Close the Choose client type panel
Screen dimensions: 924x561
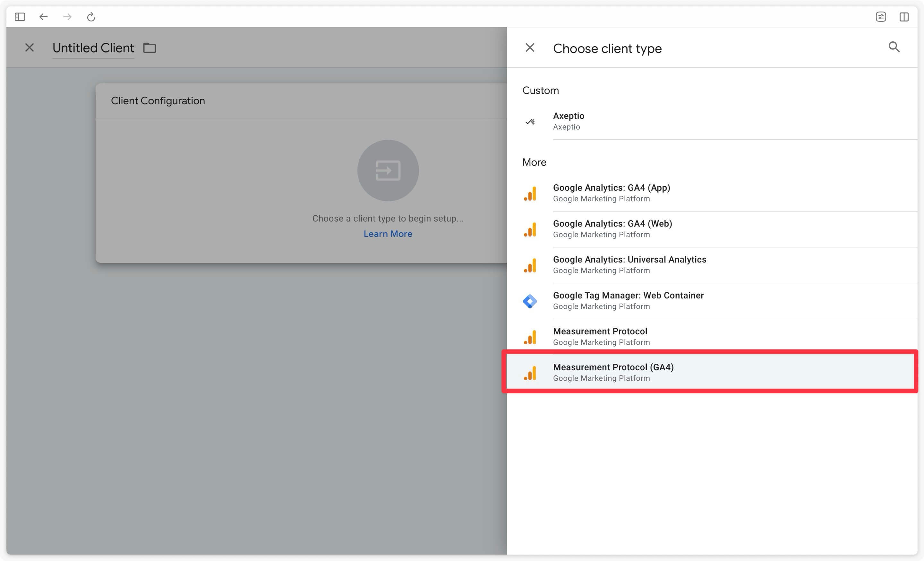pos(530,47)
